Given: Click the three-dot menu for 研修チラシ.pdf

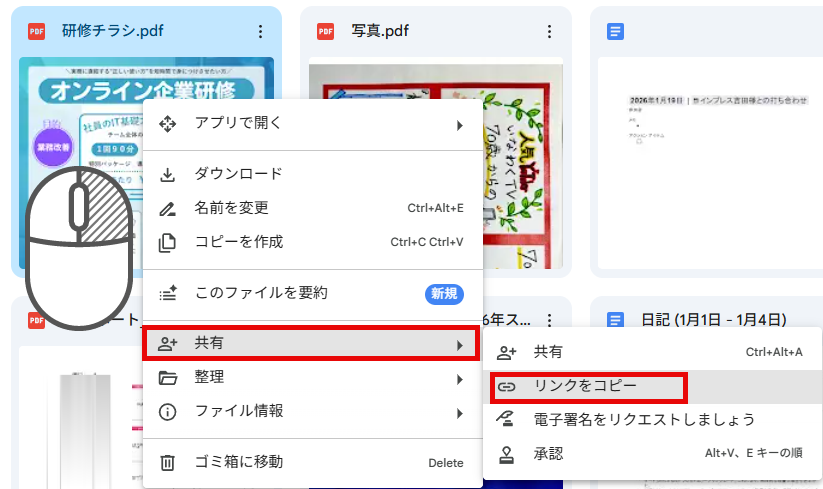Looking at the screenshot, I should click(x=260, y=31).
